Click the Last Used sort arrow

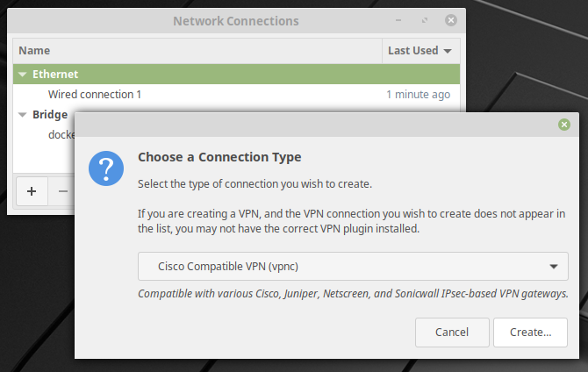pos(448,51)
